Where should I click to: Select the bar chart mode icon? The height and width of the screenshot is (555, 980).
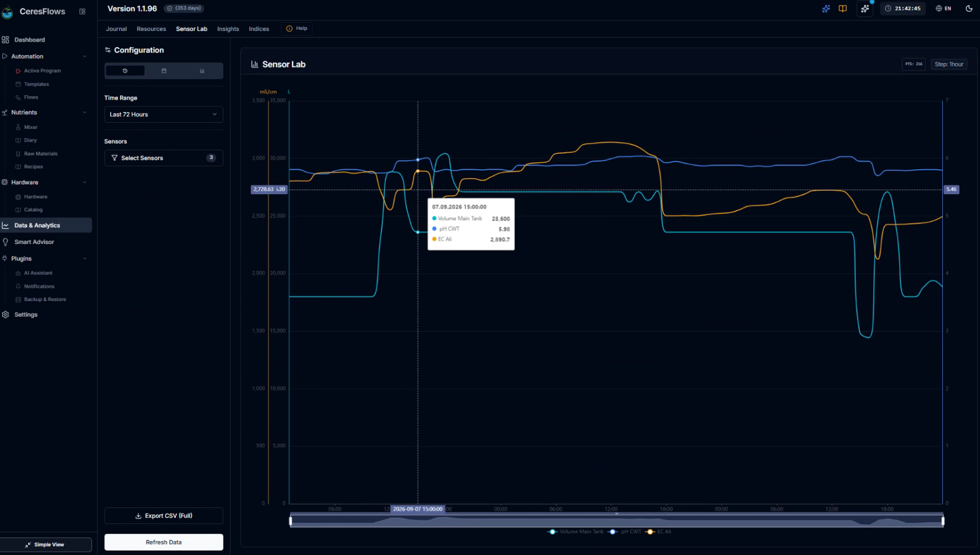tap(202, 71)
